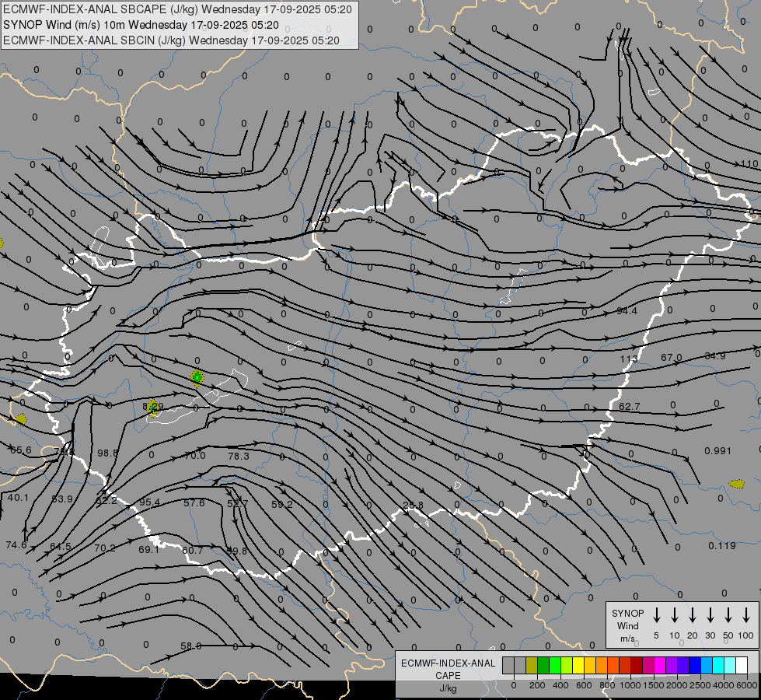Click the SYNOP Wind m/s legend label
This screenshot has width=761, height=700.
pos(628,625)
